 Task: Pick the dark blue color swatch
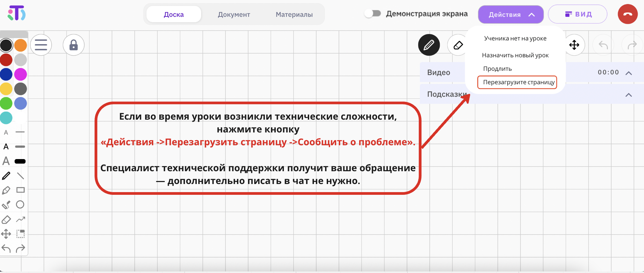6,74
